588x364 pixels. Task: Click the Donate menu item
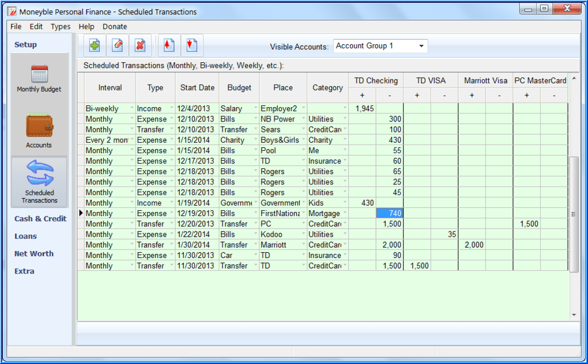(x=114, y=26)
